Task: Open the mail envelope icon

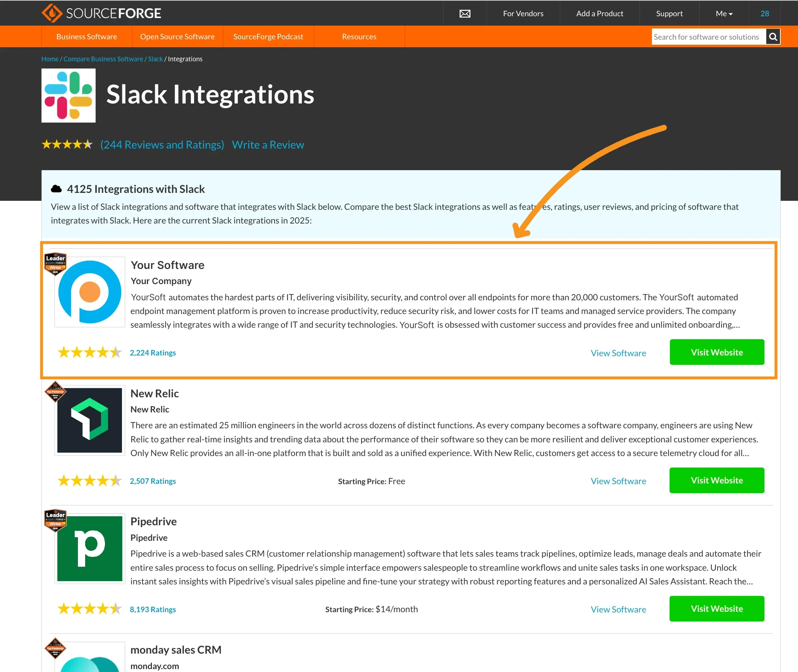Action: click(465, 14)
